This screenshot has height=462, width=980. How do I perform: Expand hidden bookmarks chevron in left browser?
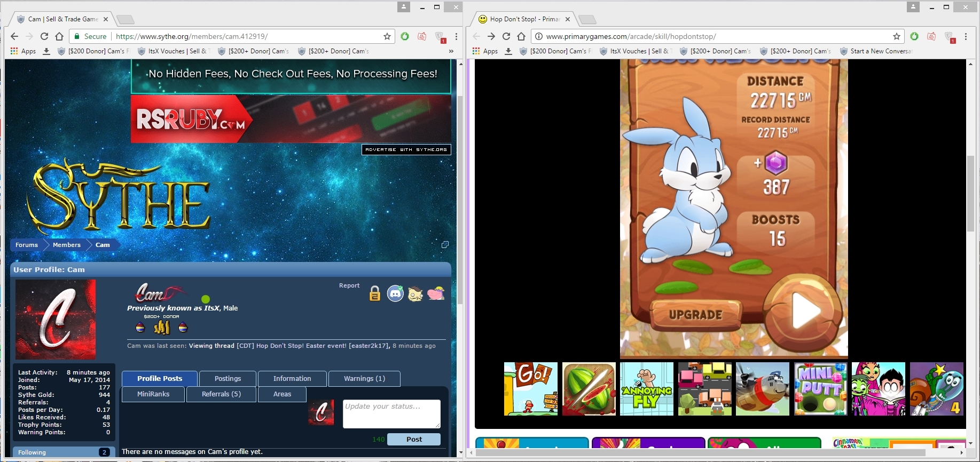pos(451,51)
